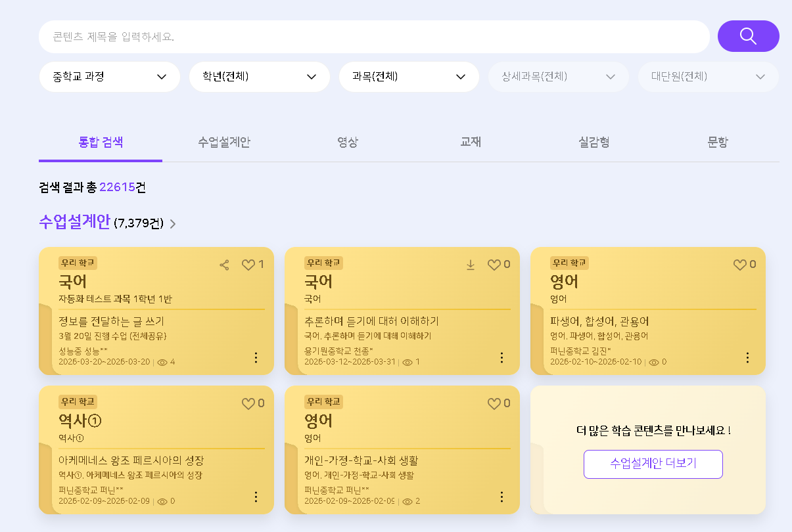Toggle heart on 파생어, 합성어, 관용어 card
The height and width of the screenshot is (532, 792).
coord(739,265)
